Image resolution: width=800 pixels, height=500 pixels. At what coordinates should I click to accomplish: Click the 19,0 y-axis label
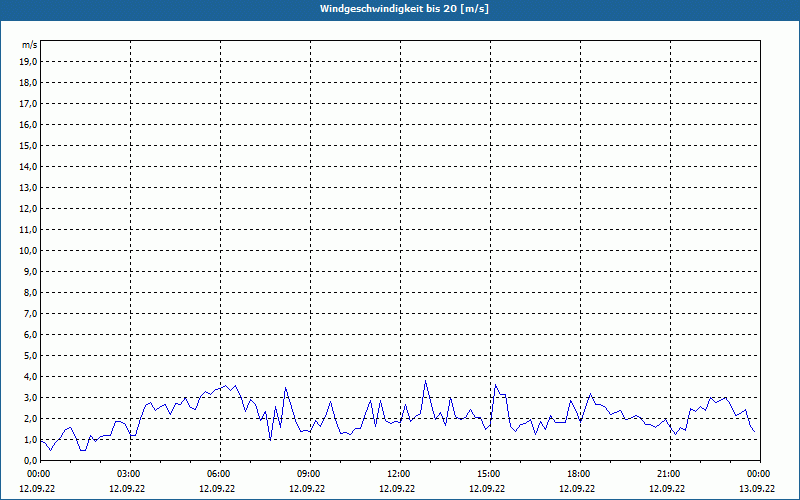pyautogui.click(x=29, y=62)
